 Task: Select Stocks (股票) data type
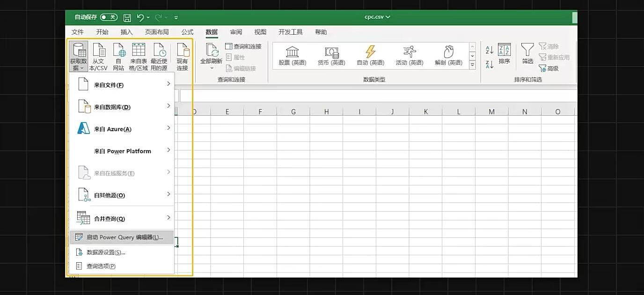(x=292, y=56)
